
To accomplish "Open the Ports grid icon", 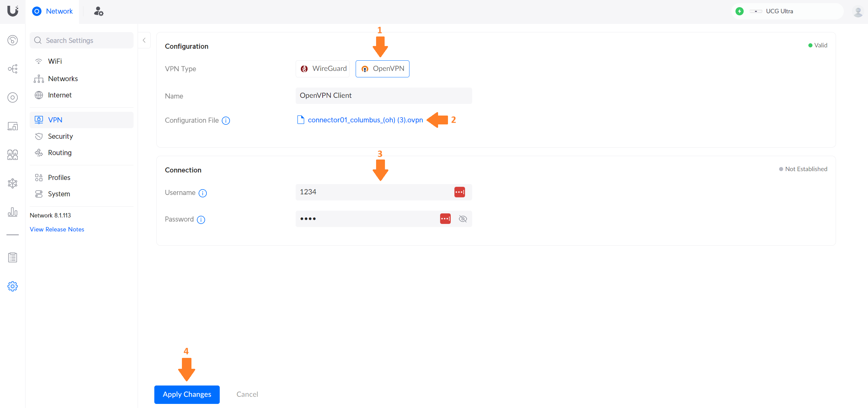I will point(13,155).
